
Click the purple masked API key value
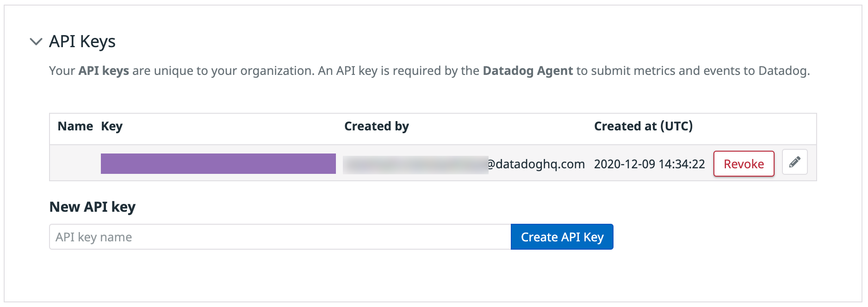click(218, 164)
